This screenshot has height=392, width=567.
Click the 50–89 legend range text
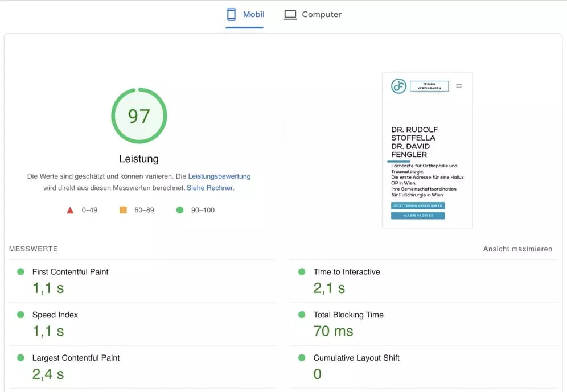144,210
